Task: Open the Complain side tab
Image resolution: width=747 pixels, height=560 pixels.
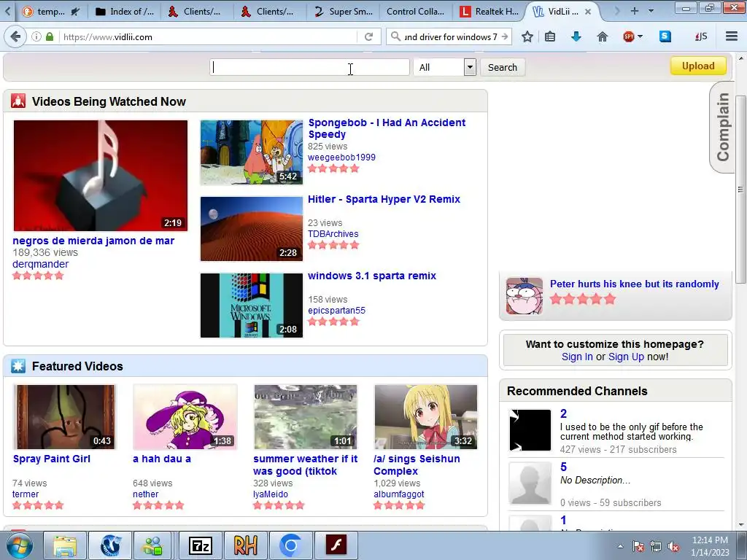Action: click(723, 127)
